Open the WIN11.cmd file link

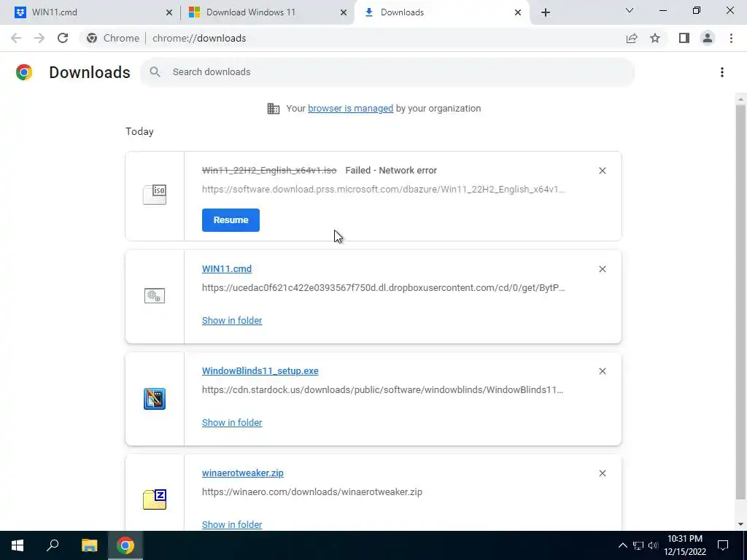(x=227, y=268)
